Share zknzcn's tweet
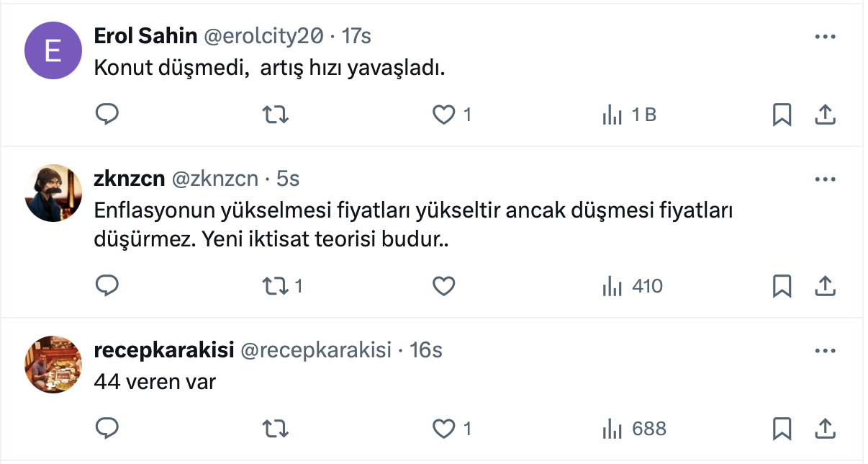 click(825, 286)
